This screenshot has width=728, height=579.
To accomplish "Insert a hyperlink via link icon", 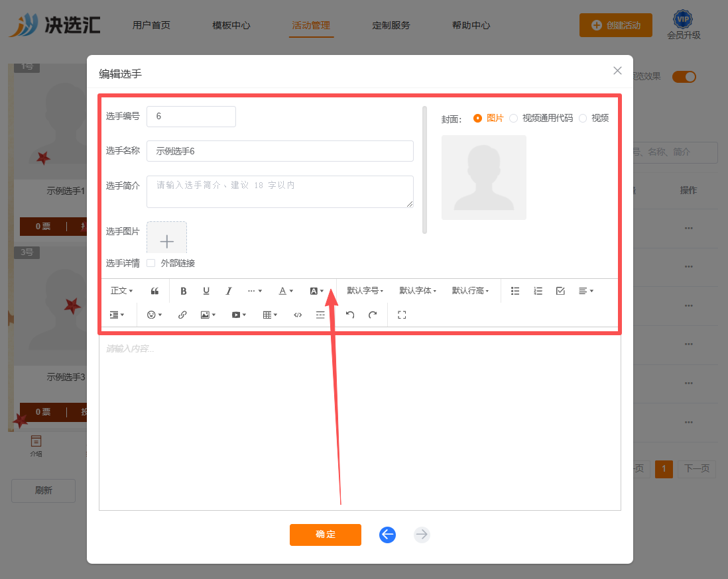I will (x=182, y=315).
